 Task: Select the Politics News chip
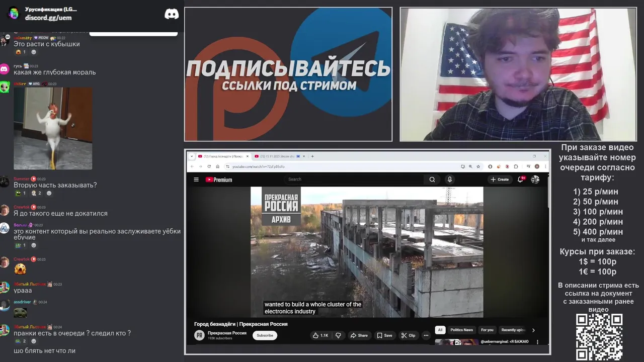pyautogui.click(x=462, y=330)
